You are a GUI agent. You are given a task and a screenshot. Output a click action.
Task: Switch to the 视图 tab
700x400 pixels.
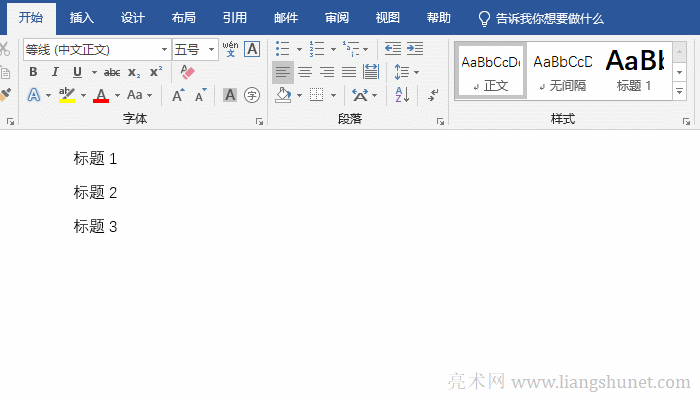pyautogui.click(x=388, y=18)
